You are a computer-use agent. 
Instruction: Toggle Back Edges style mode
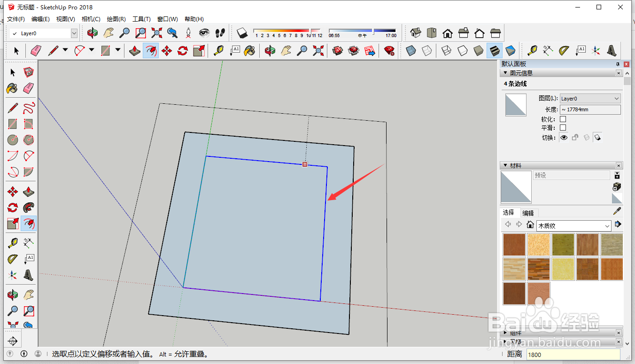427,51
